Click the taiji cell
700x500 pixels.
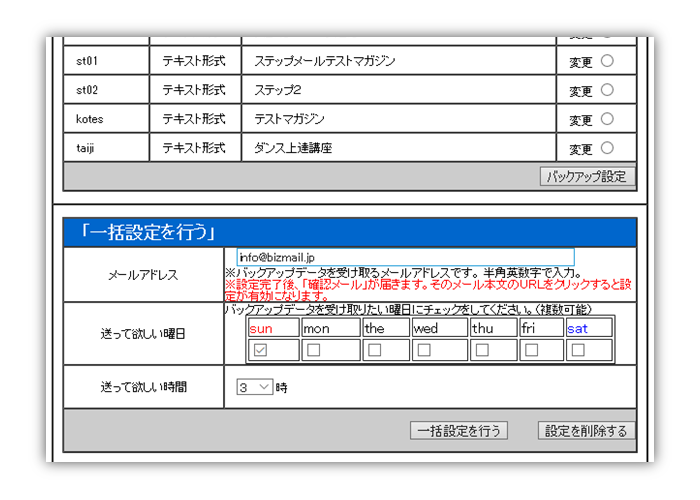click(x=106, y=148)
